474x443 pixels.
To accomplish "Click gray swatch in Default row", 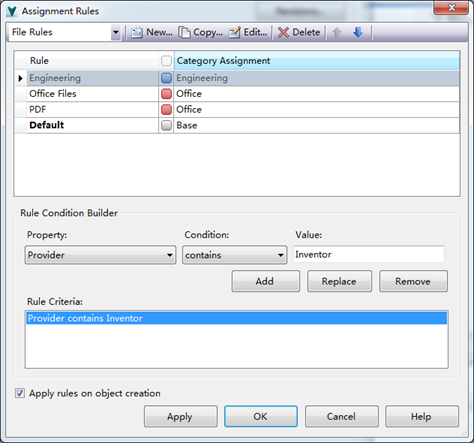I will (166, 125).
